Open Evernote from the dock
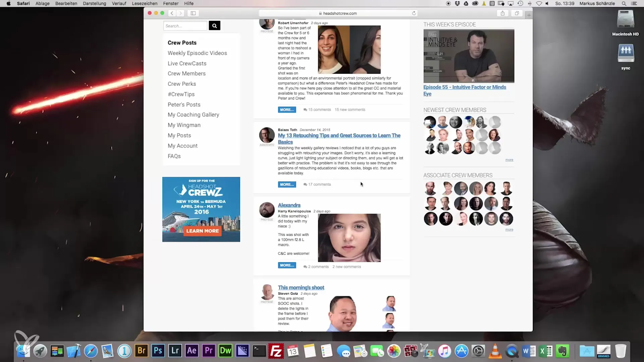This screenshot has width=644, height=362. click(562, 351)
